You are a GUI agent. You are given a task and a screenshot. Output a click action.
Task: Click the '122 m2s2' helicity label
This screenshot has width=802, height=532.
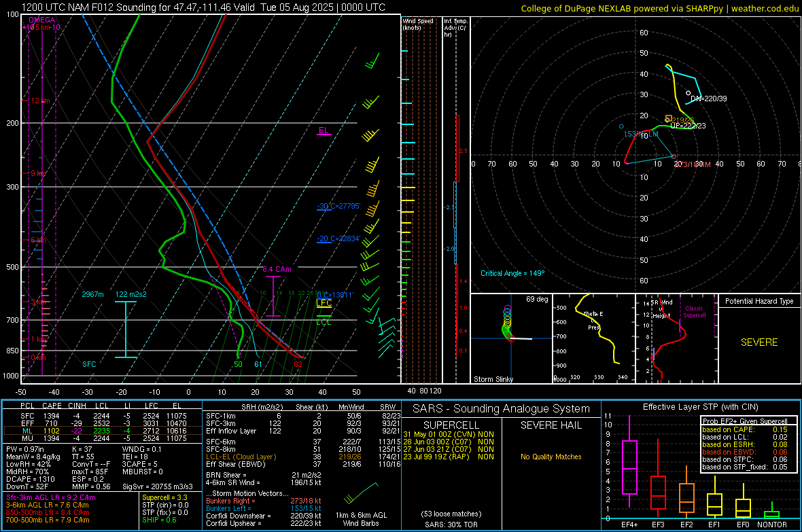(x=131, y=294)
